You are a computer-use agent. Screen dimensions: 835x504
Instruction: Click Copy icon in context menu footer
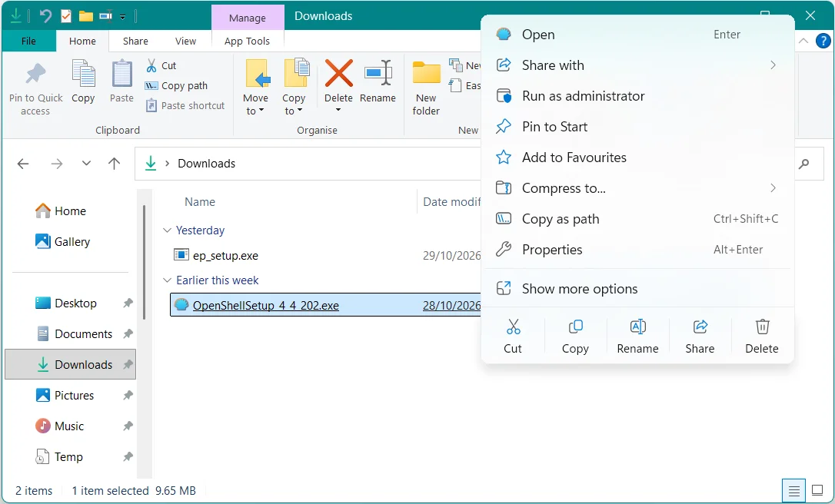[575, 327]
